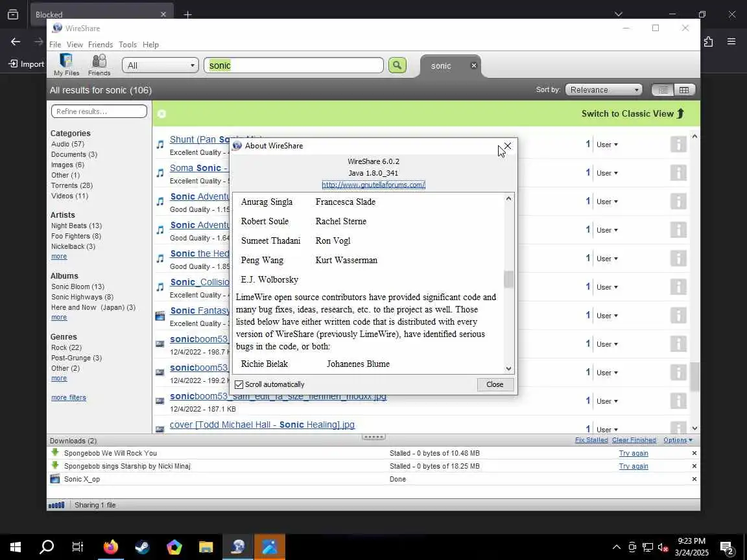
Task: Open Firefox from the taskbar
Action: click(110, 546)
